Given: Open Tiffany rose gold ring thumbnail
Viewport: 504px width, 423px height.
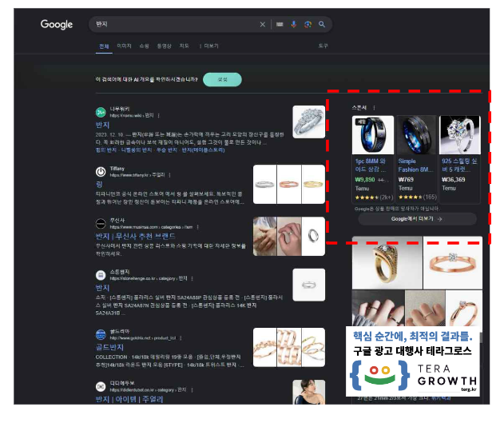Looking at the screenshot, I should click(x=289, y=185).
